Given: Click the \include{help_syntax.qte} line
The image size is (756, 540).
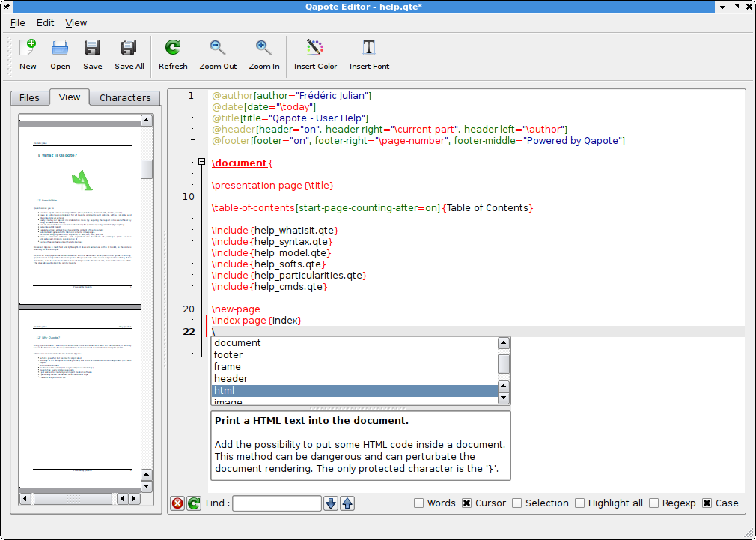Looking at the screenshot, I should (272, 242).
